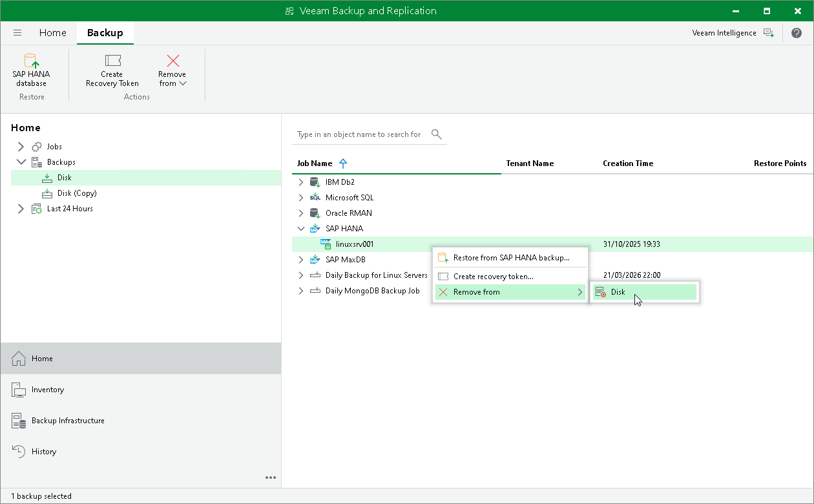Sort by Creation Time column header

pos(628,163)
